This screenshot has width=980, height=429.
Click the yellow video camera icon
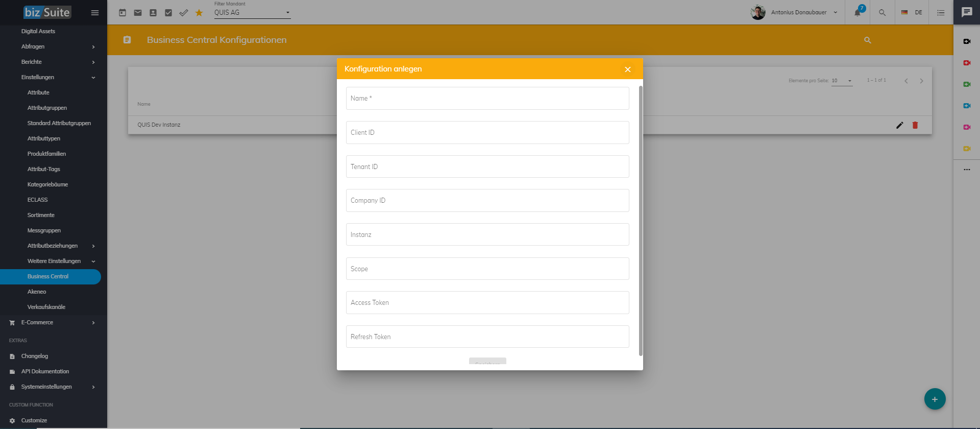click(x=967, y=149)
